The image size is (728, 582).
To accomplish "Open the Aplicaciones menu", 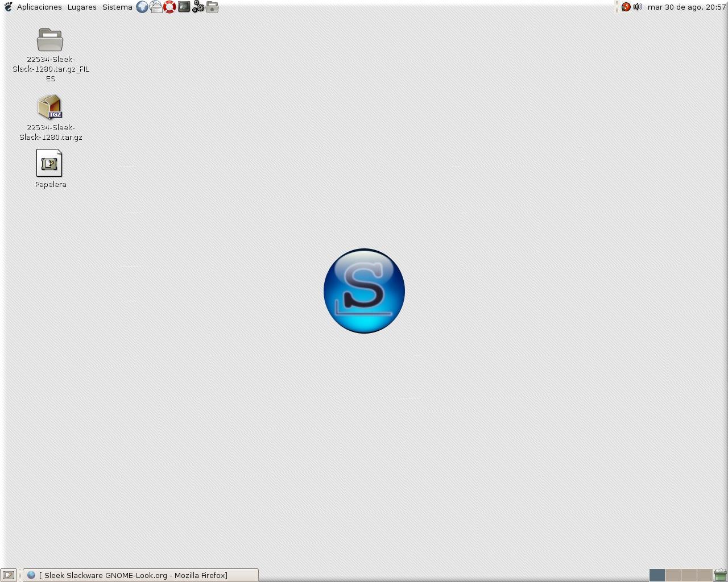I will (39, 7).
